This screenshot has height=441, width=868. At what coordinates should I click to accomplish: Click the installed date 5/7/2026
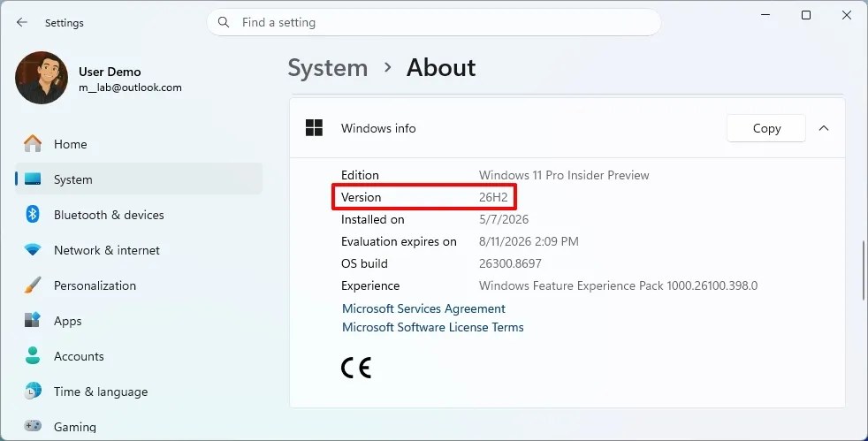pyautogui.click(x=504, y=220)
